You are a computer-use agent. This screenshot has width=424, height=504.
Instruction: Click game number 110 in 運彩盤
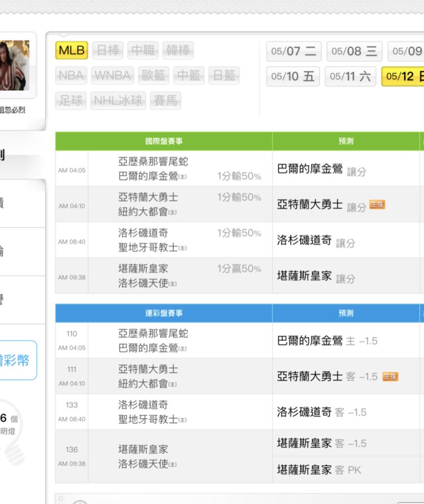coord(72,334)
